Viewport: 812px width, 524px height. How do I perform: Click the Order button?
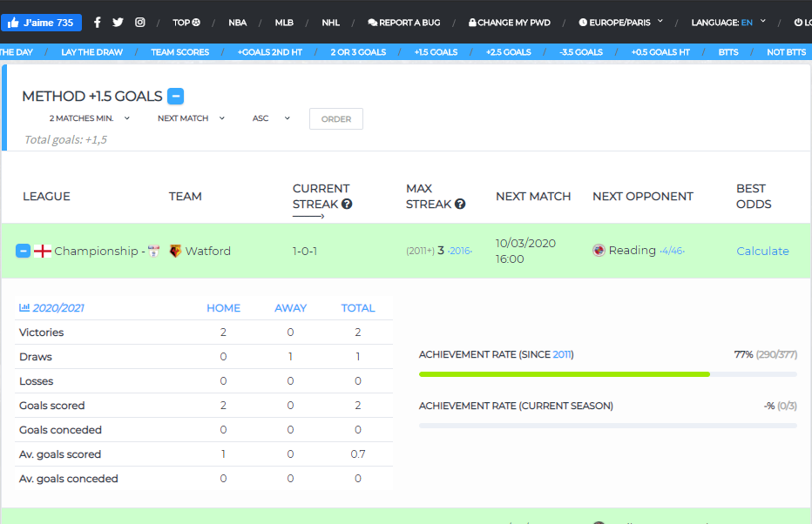[336, 119]
